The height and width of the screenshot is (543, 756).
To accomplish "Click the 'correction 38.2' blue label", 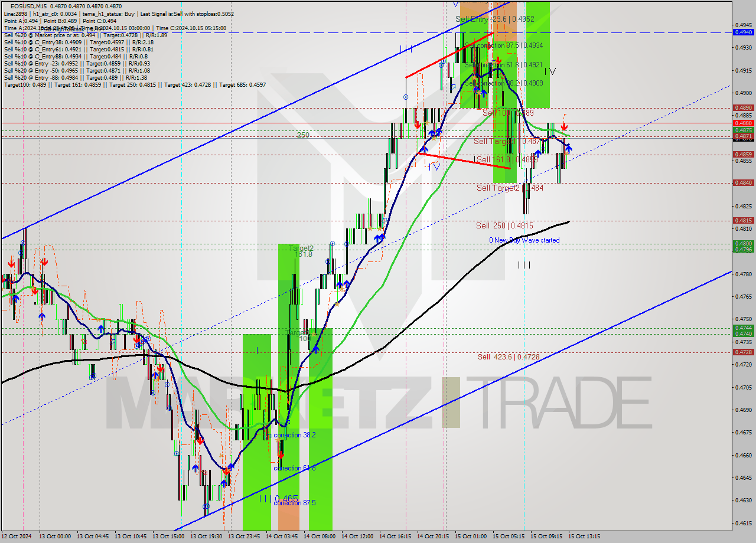I will point(294,434).
